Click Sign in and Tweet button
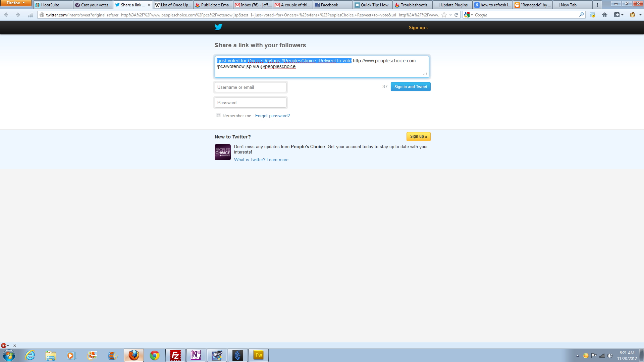 (410, 87)
